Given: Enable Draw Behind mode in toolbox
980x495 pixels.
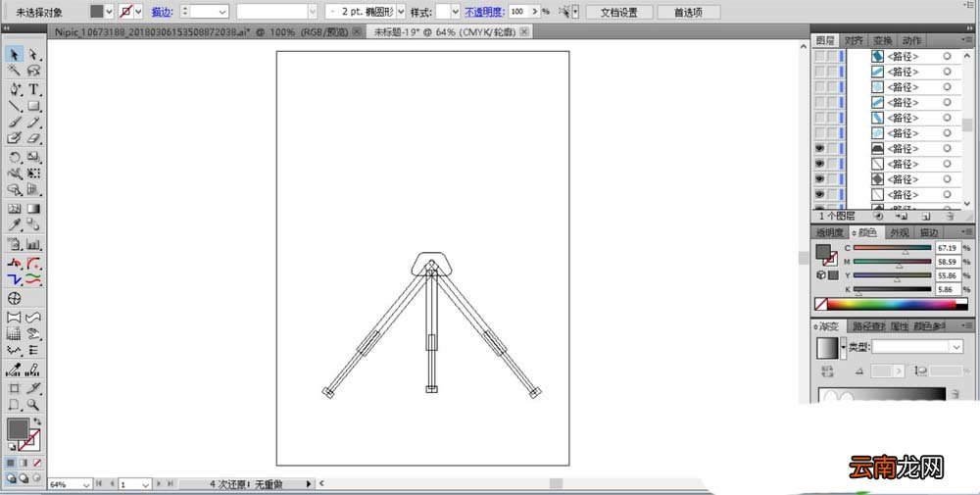Looking at the screenshot, I should (24, 478).
